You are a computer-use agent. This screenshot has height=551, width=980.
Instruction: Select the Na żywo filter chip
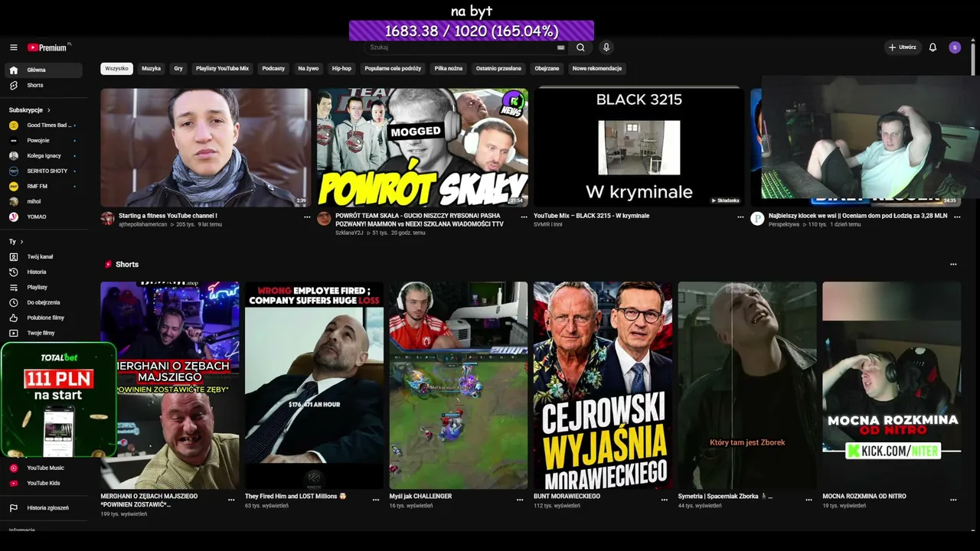(x=309, y=68)
